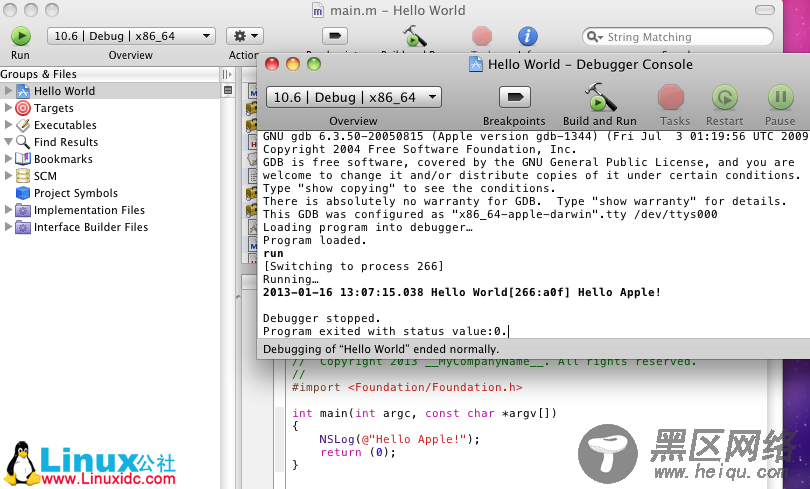This screenshot has width=810, height=489.
Task: Open overview dropdown in Debugger Console
Action: click(354, 97)
